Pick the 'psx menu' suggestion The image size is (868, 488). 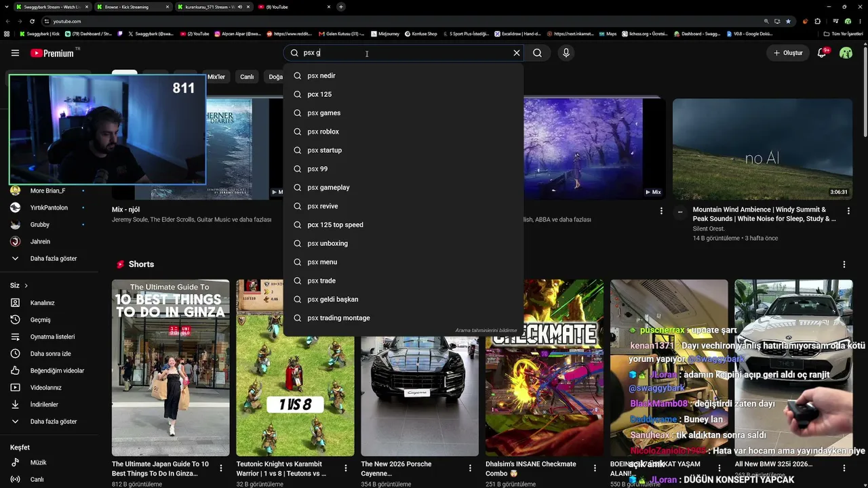pos(403,262)
